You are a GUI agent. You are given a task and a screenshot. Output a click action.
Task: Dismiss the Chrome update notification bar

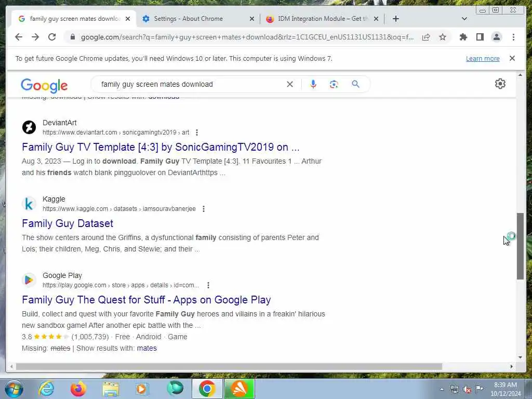click(512, 58)
